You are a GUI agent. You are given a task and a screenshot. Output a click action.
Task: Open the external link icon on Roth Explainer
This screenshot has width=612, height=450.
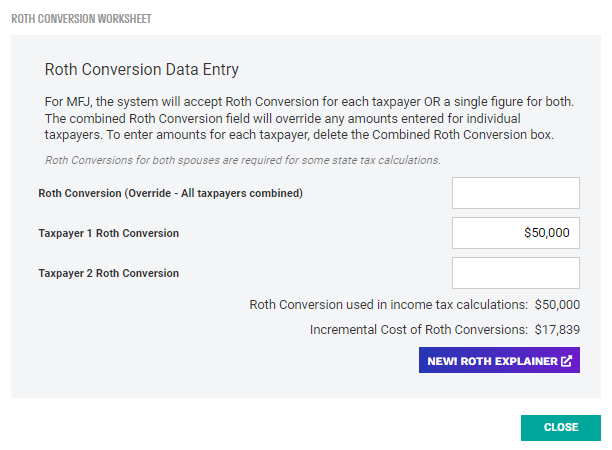[567, 361]
